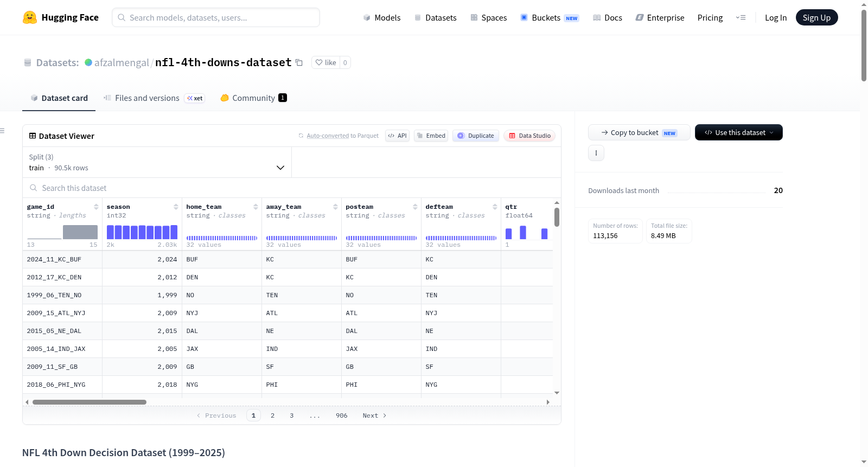Click the xet badge next to Files
The height and width of the screenshot is (467, 868).
click(x=195, y=98)
